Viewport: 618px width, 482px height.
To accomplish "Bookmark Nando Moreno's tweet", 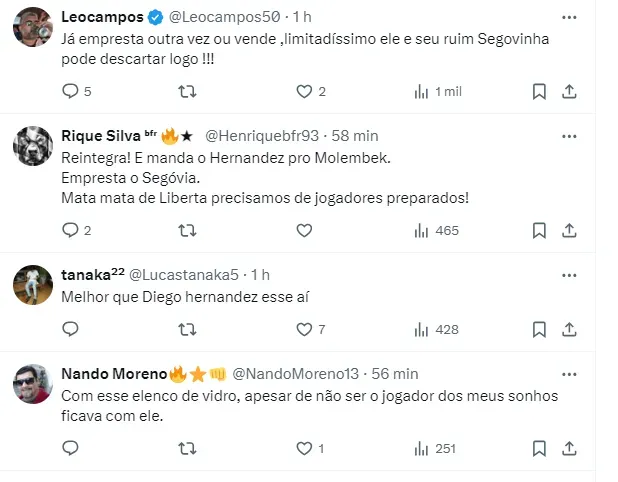I will (x=539, y=448).
